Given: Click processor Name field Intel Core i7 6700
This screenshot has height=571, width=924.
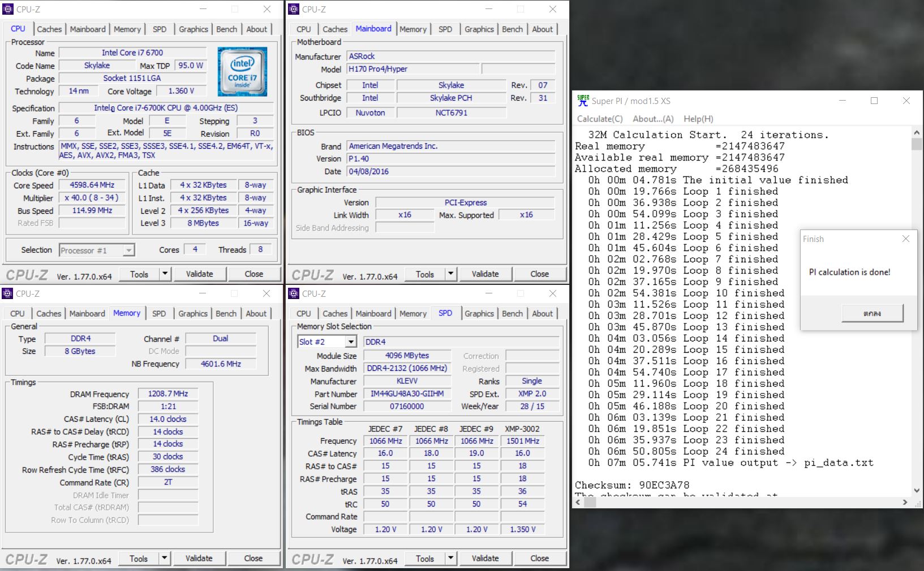Looking at the screenshot, I should tap(132, 53).
